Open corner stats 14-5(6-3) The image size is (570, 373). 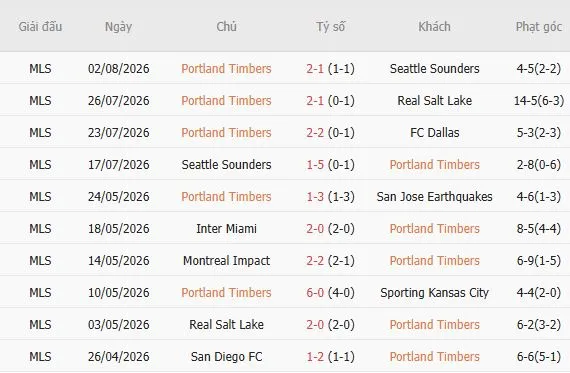tap(539, 100)
